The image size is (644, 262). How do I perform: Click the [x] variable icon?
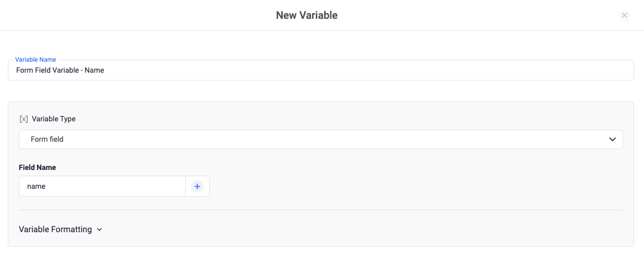(24, 119)
